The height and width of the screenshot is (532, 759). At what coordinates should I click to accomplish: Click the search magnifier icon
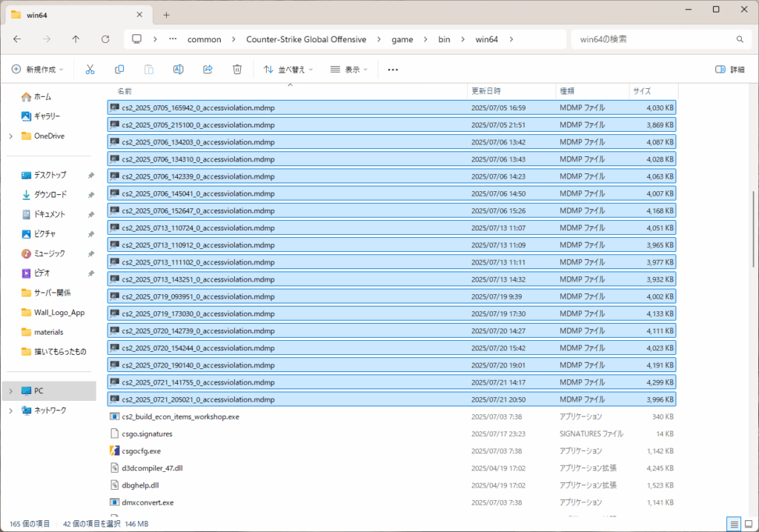[740, 39]
